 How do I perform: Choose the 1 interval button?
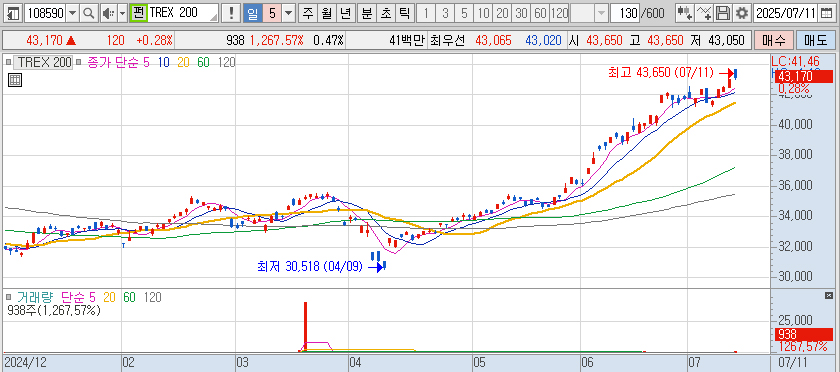425,13
